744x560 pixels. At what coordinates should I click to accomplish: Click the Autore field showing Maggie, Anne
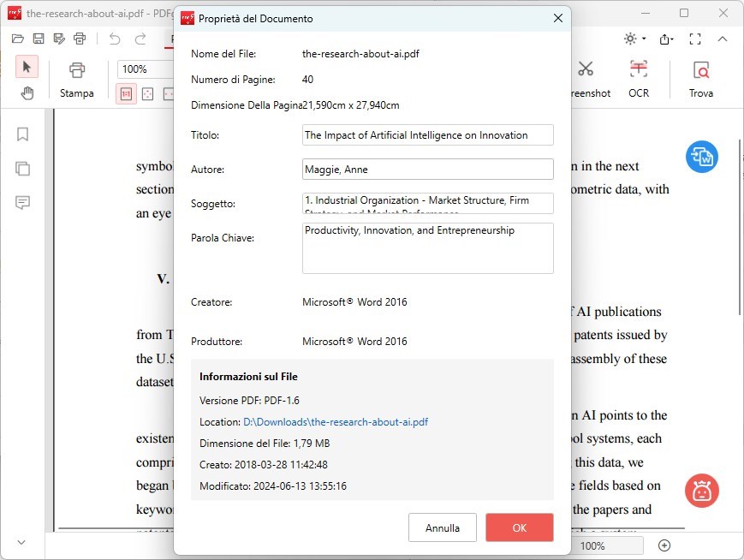pyautogui.click(x=427, y=169)
